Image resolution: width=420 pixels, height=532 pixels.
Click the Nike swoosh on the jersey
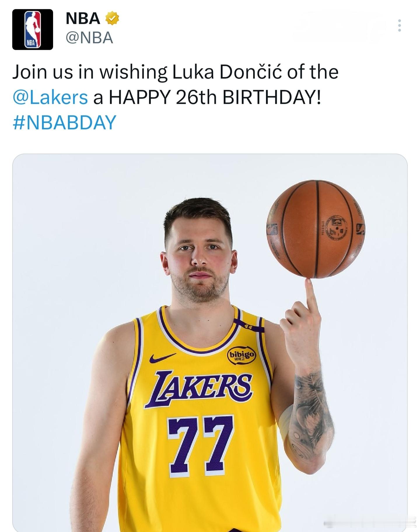click(x=162, y=358)
